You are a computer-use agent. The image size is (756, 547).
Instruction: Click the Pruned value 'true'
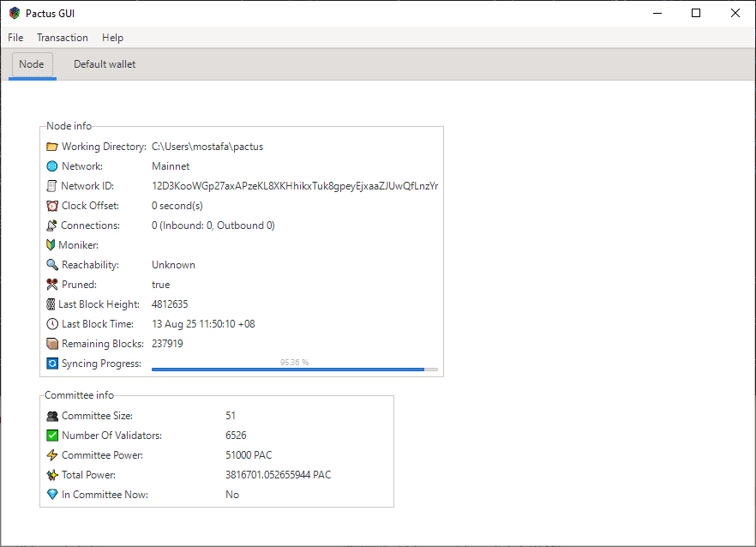(x=161, y=285)
